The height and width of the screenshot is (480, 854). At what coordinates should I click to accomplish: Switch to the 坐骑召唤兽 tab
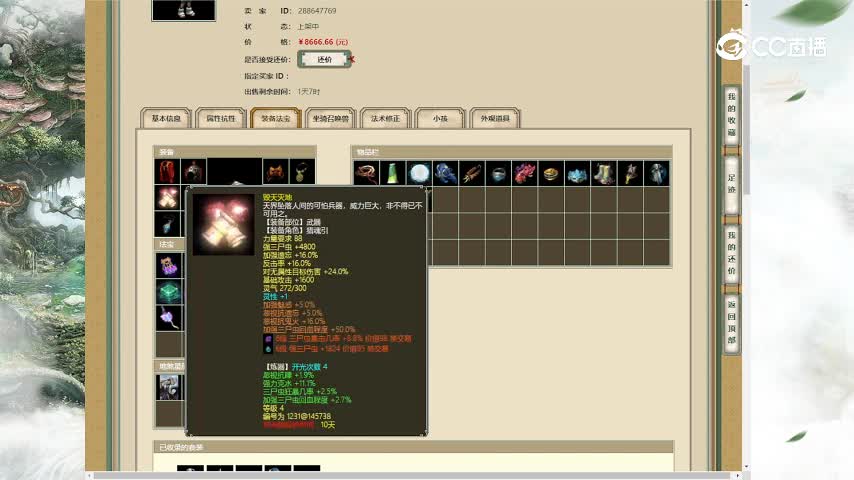coord(331,118)
